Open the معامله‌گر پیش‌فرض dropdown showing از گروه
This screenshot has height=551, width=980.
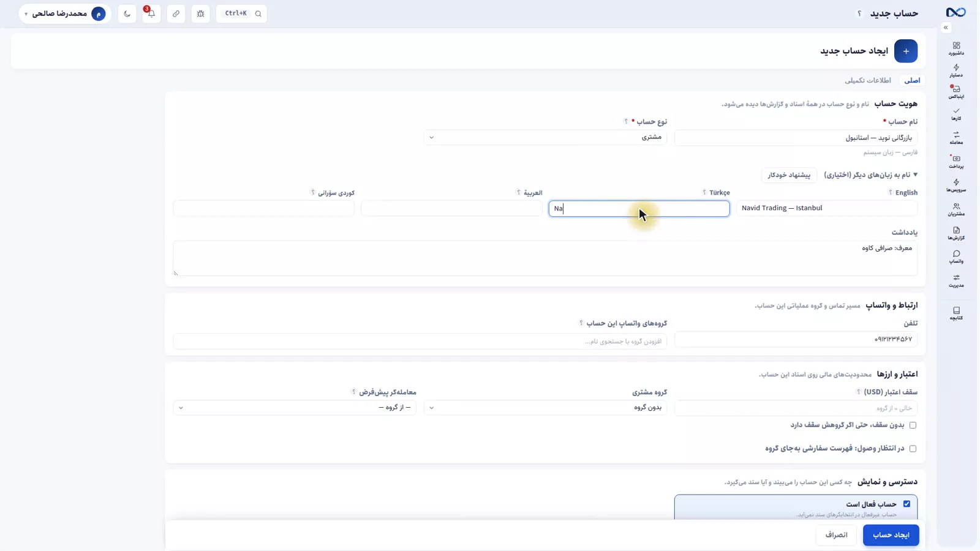[295, 407]
